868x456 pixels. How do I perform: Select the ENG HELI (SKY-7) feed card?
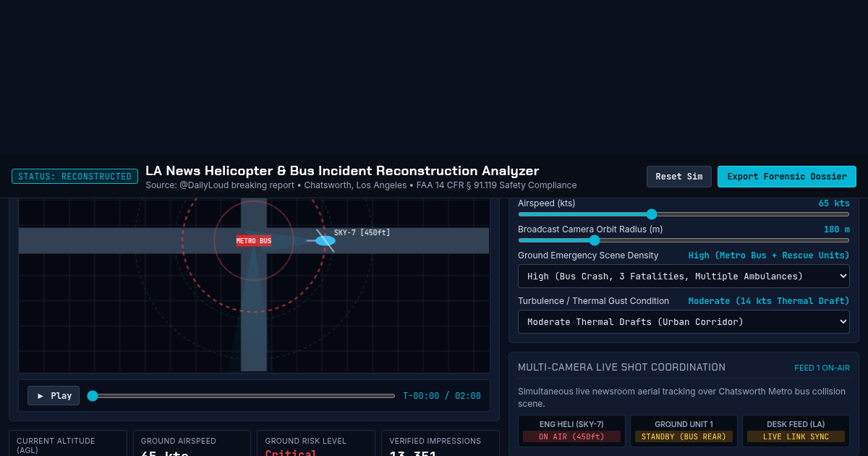tap(571, 431)
